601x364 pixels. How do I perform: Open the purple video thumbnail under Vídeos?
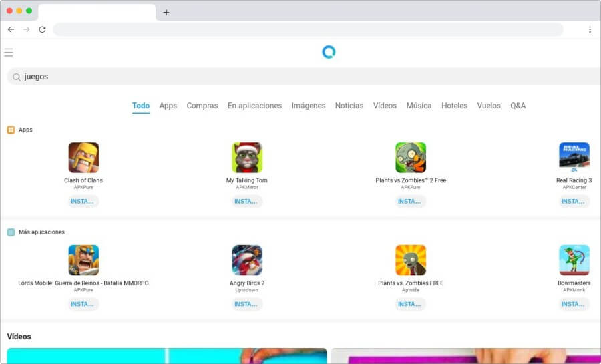(465, 356)
